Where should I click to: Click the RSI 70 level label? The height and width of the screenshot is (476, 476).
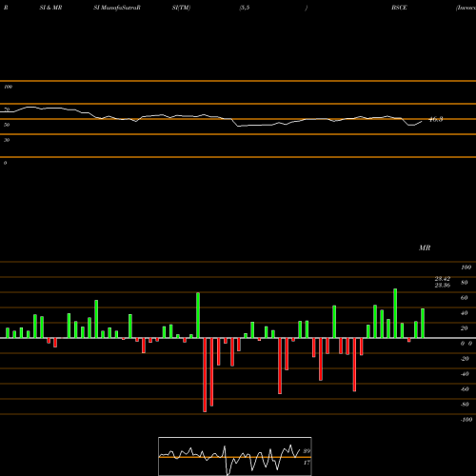[x=7, y=109]
